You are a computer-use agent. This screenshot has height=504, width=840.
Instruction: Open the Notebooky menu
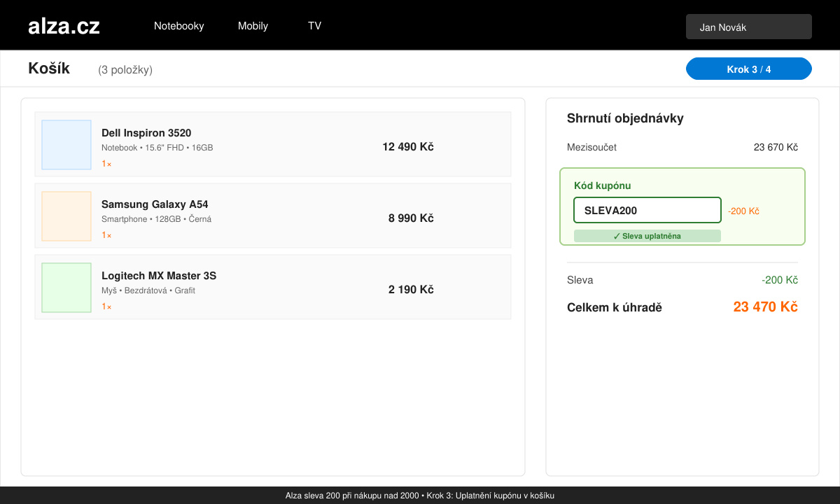point(179,26)
